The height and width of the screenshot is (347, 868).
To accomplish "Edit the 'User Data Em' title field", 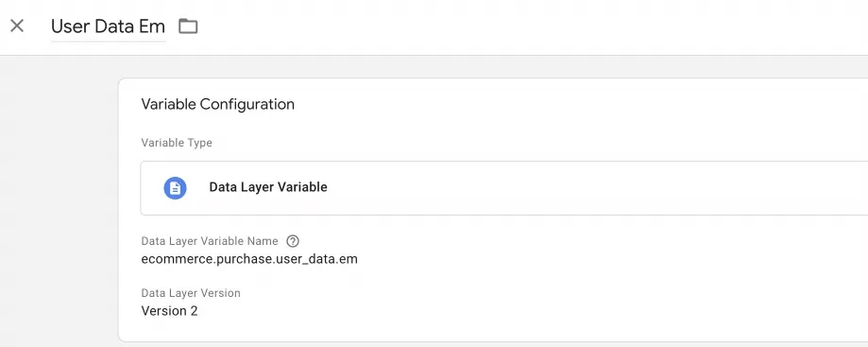I will [108, 26].
